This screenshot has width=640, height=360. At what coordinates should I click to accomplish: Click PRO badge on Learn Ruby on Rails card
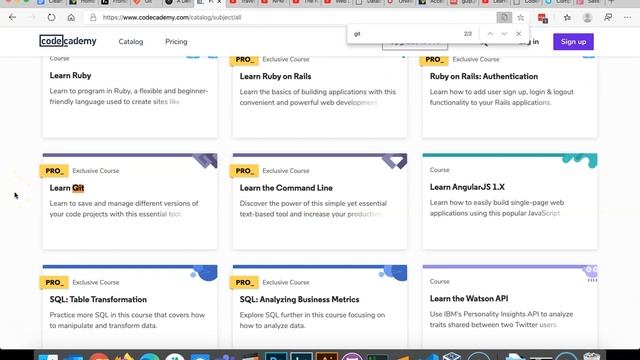244,60
